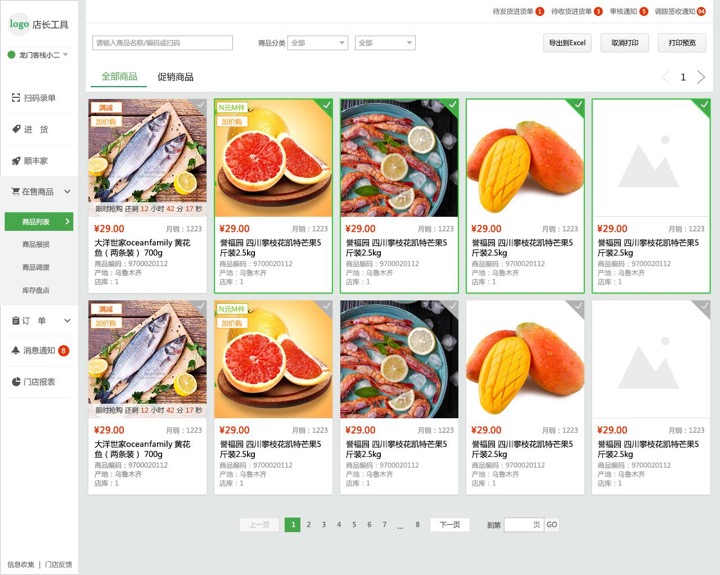Go to next page with top right arrow
This screenshot has height=575, width=720.
tap(701, 77)
